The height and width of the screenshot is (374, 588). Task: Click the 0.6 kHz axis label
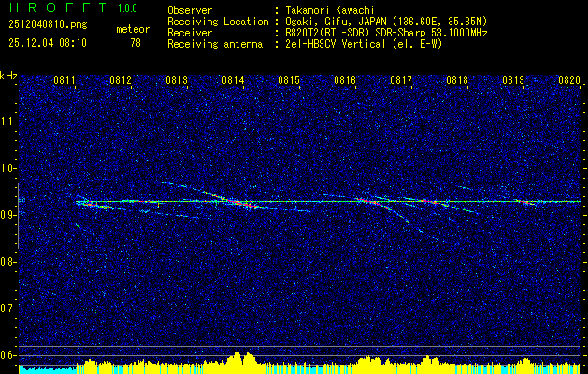(7, 355)
